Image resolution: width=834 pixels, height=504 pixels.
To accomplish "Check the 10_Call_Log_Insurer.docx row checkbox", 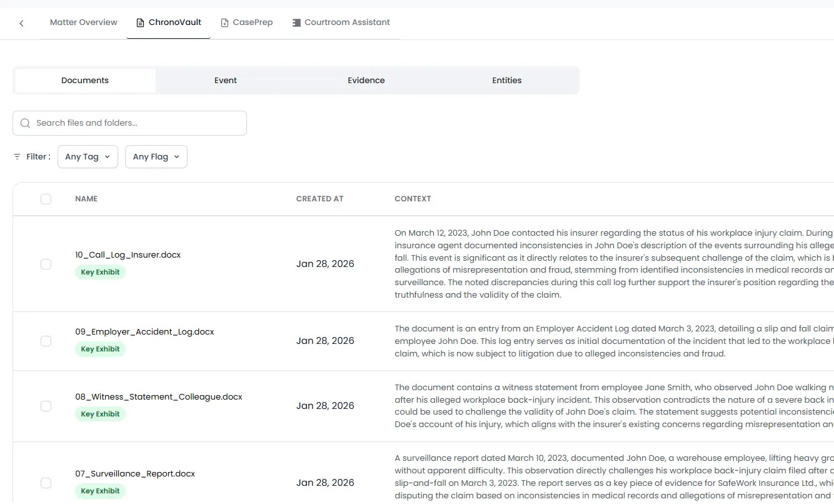I will [46, 264].
